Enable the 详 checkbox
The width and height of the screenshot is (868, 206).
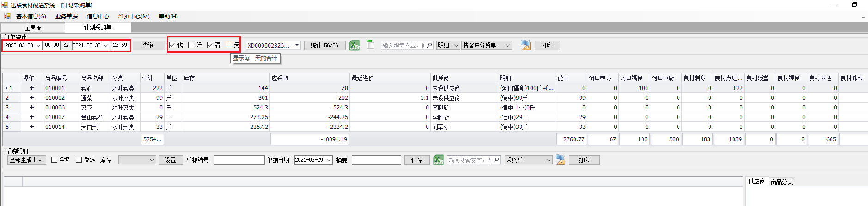click(191, 45)
